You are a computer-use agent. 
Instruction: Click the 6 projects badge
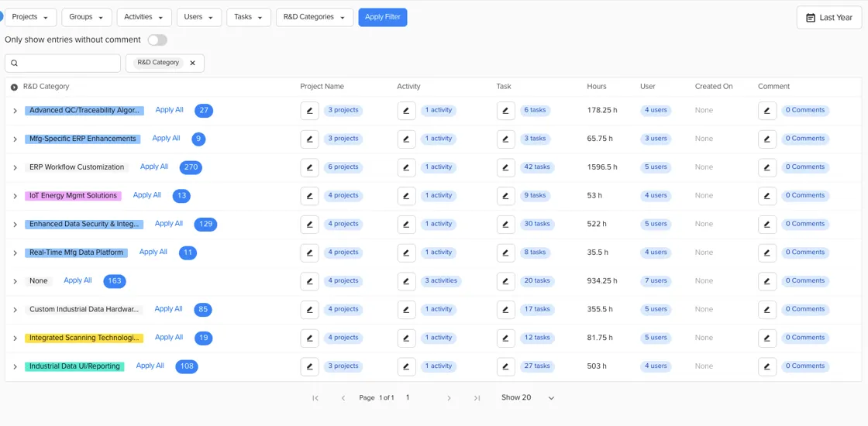pos(343,167)
